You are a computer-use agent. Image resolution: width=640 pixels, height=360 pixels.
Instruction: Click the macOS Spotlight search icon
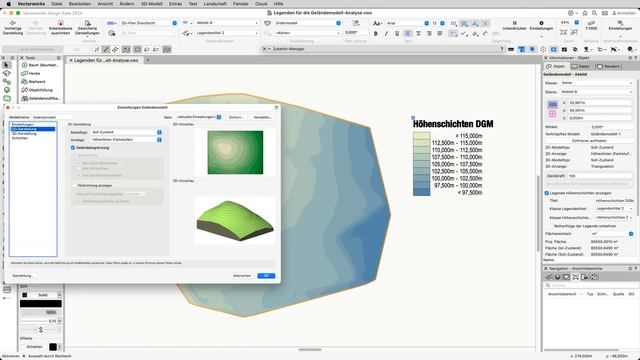click(595, 13)
